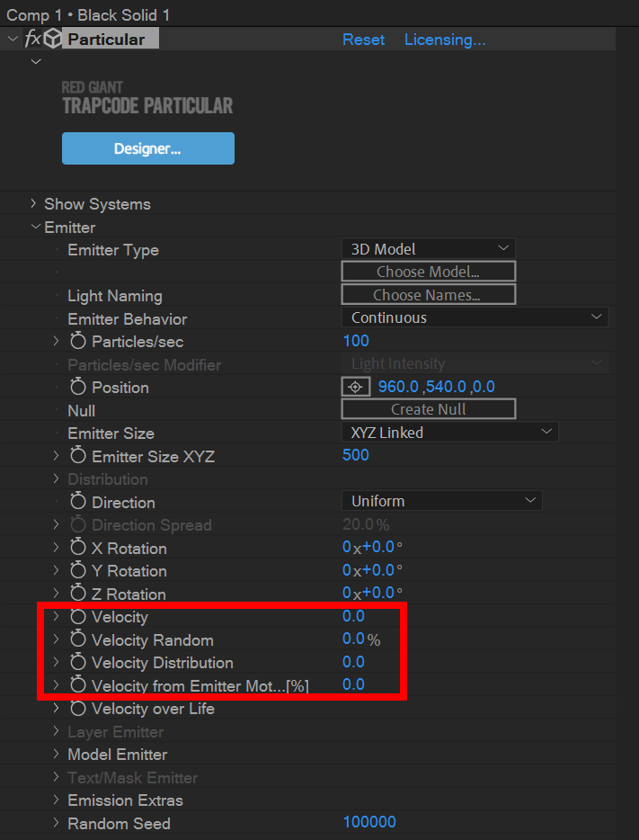This screenshot has width=639, height=840.
Task: Toggle the Velocity over Life stopwatch
Action: pyautogui.click(x=78, y=708)
